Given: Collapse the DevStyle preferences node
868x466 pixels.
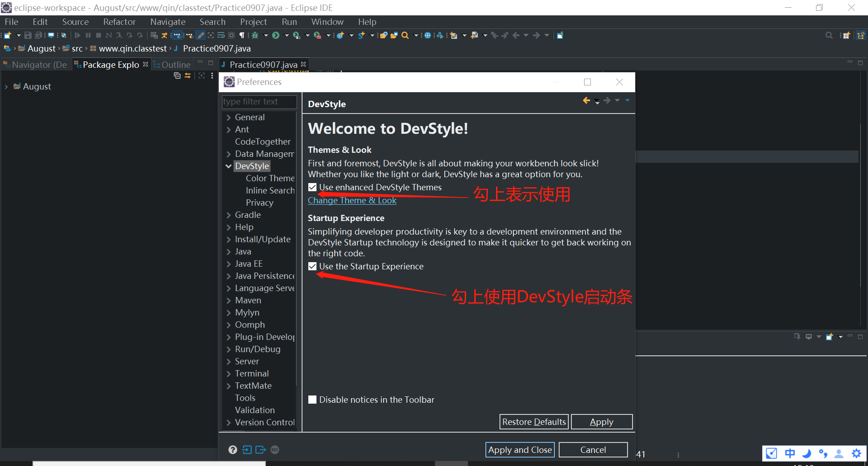Looking at the screenshot, I should pos(229,166).
